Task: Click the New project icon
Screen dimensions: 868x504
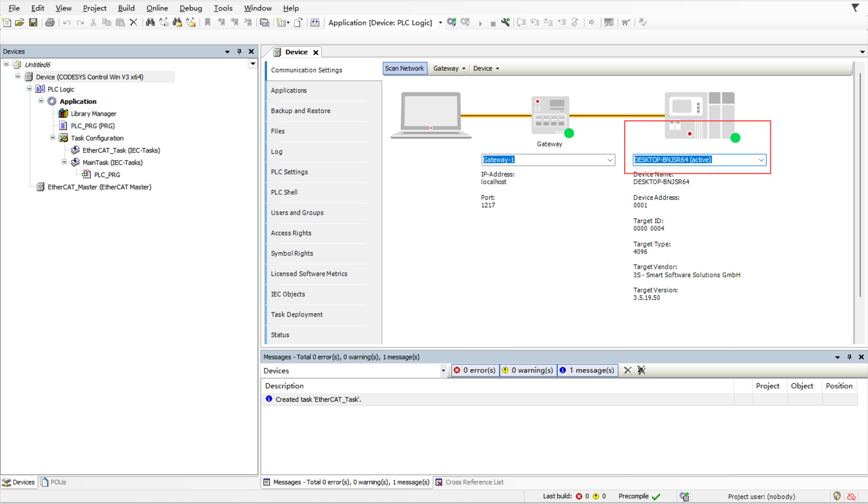Action: [7, 23]
